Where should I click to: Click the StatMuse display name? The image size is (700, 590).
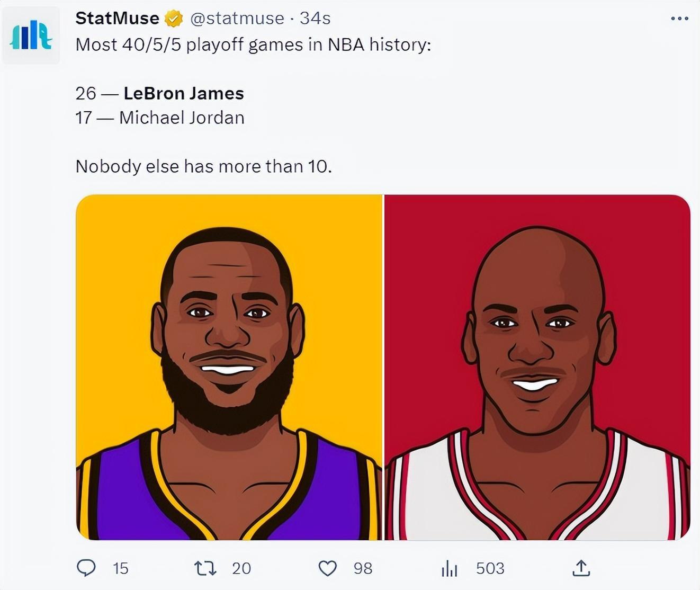pos(117,19)
